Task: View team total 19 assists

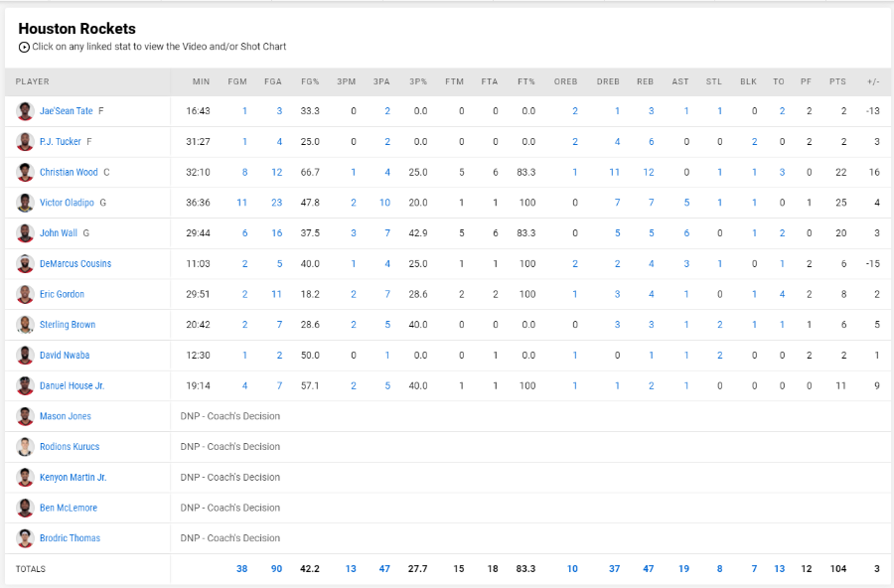Action: tap(683, 568)
